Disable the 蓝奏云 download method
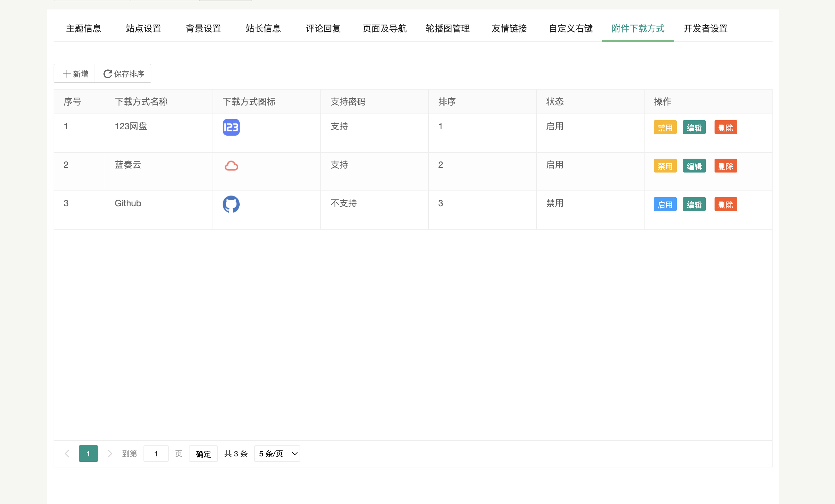835x504 pixels. pyautogui.click(x=665, y=166)
